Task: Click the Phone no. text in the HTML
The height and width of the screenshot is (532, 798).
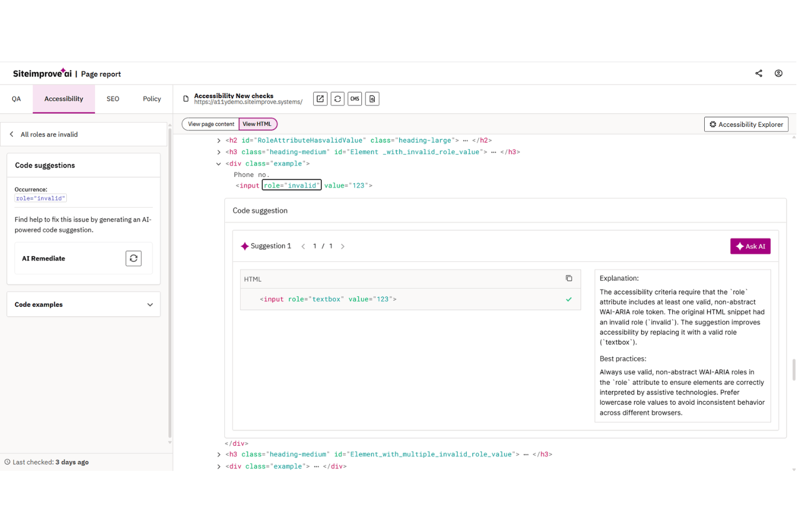Action: point(251,175)
